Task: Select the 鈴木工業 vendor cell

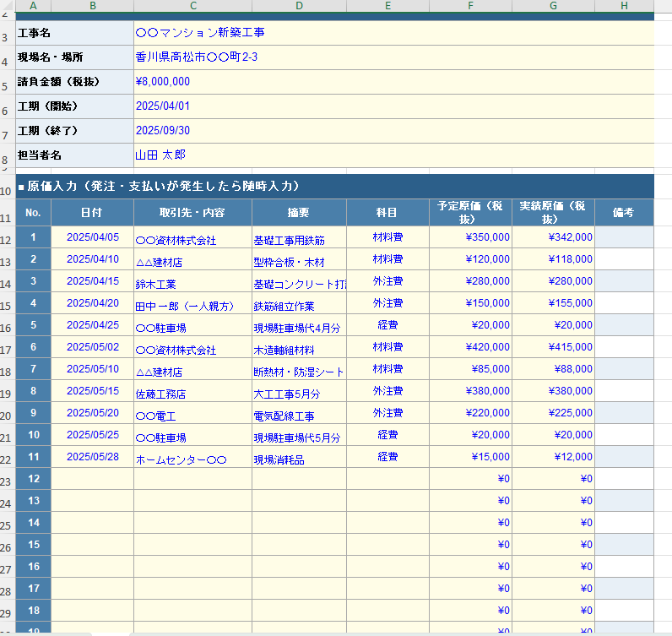Action: click(192, 281)
